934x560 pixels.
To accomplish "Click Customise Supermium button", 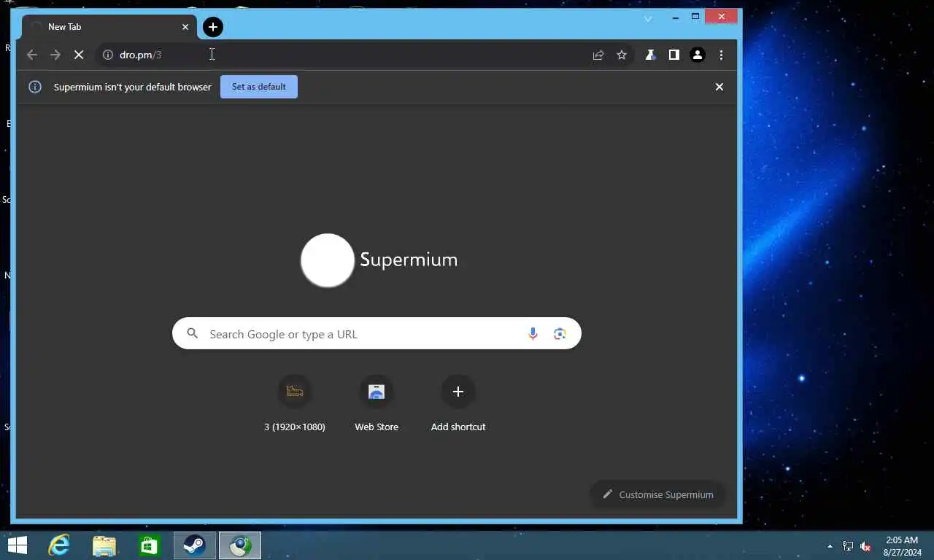I will click(x=657, y=494).
